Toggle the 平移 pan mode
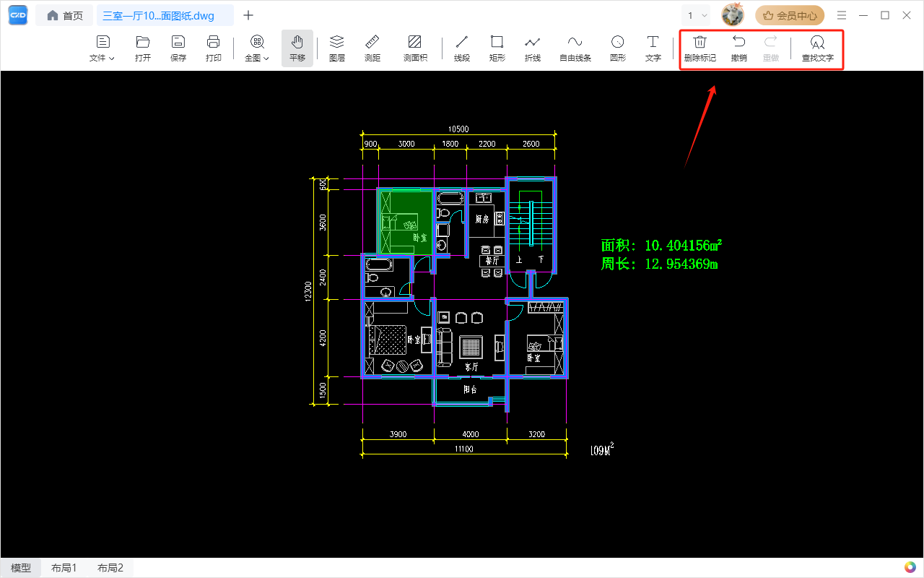Image resolution: width=924 pixels, height=578 pixels. 297,48
